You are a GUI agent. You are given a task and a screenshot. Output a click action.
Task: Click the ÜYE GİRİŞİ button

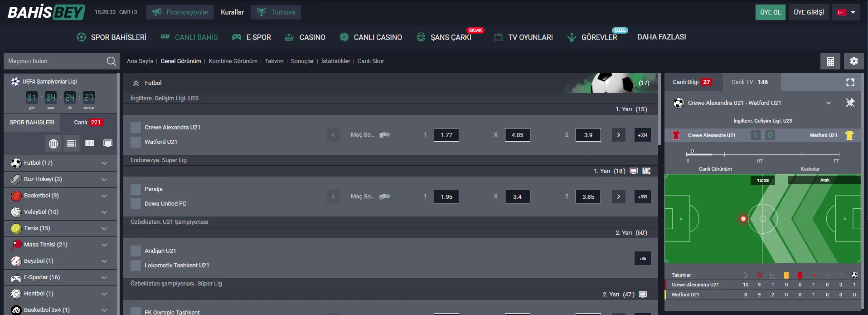809,12
